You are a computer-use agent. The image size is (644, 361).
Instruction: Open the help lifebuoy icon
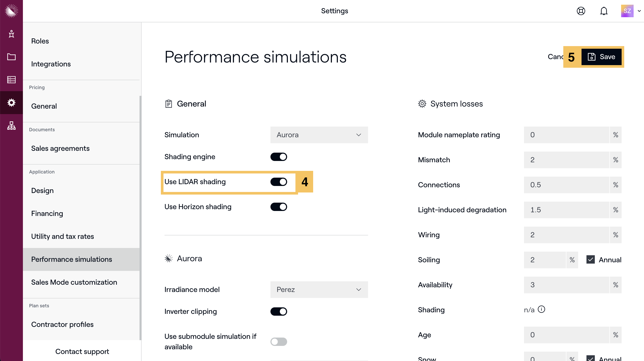(581, 11)
